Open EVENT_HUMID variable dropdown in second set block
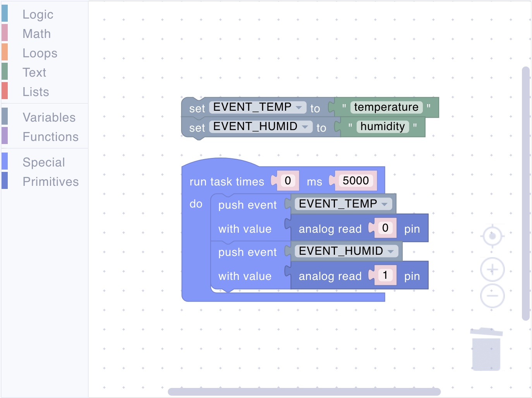Viewport: 532px width, 398px height. coord(261,127)
